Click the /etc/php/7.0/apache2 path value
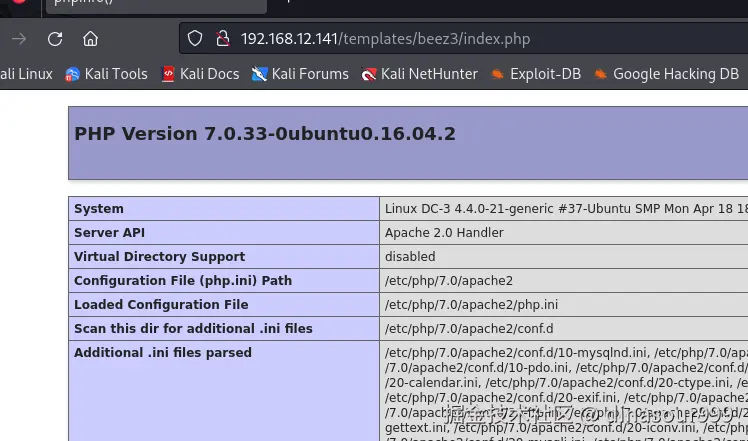Image resolution: width=748 pixels, height=441 pixels. point(449,281)
